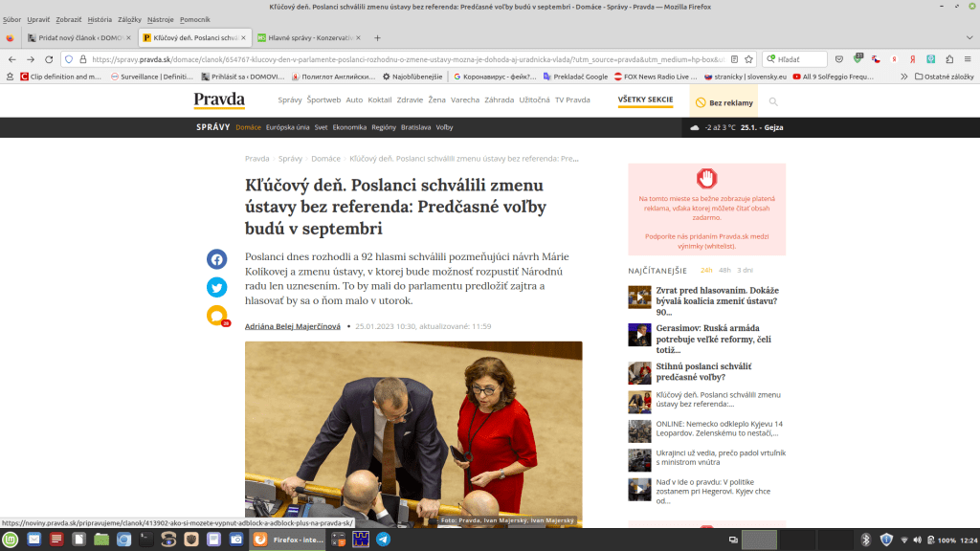980x551 pixels.
Task: Open the Pomocník menu
Action: (x=195, y=19)
